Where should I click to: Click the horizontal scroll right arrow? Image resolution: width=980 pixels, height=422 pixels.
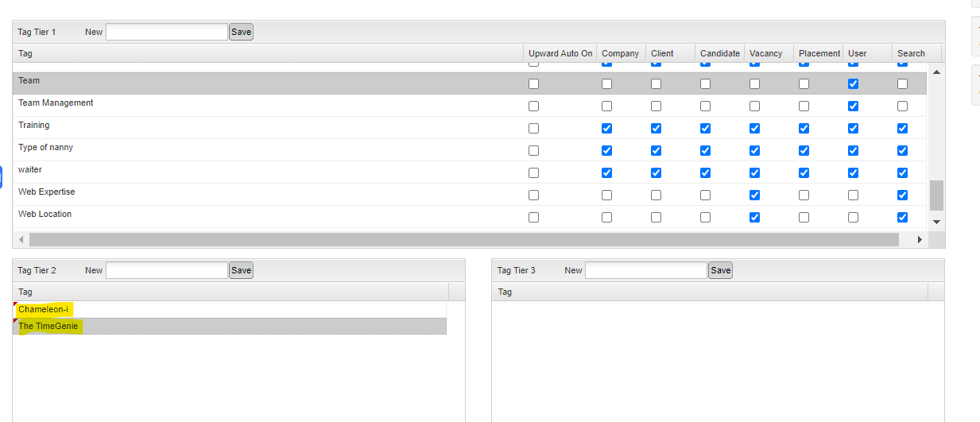[x=920, y=239]
